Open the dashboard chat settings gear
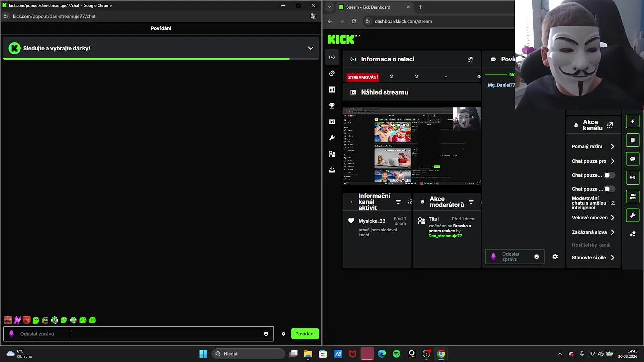644x362 pixels. (555, 257)
